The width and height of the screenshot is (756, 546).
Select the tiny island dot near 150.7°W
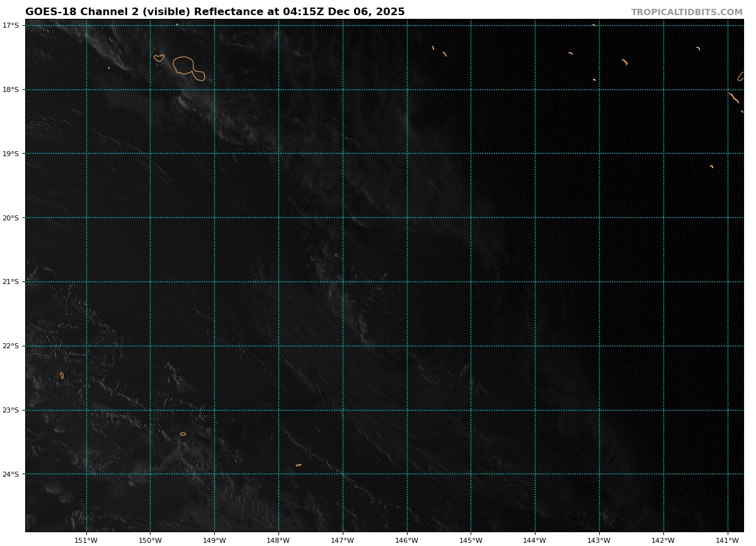pos(108,67)
